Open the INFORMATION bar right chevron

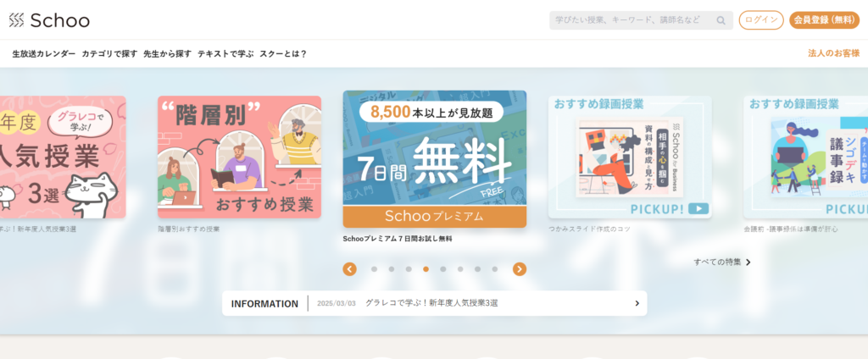coord(637,303)
